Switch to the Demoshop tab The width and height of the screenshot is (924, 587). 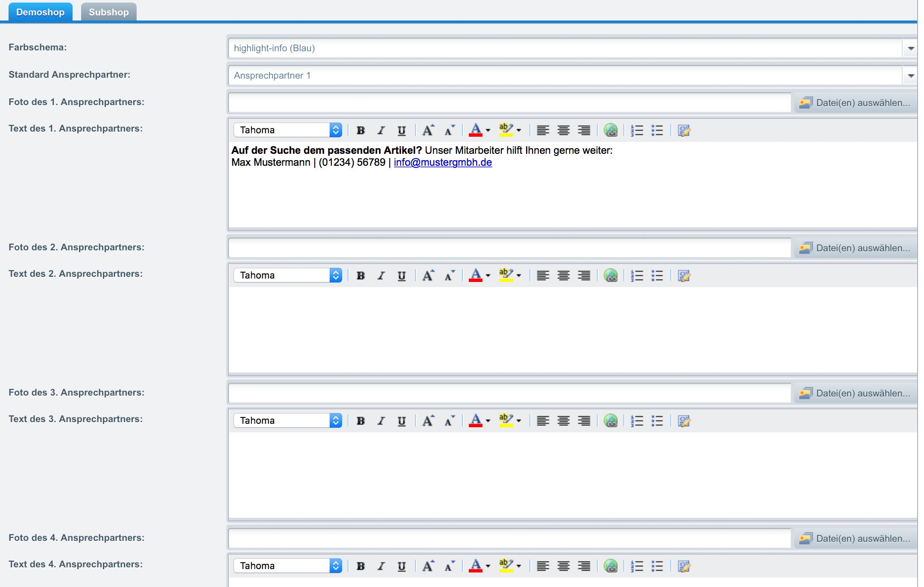pyautogui.click(x=41, y=12)
